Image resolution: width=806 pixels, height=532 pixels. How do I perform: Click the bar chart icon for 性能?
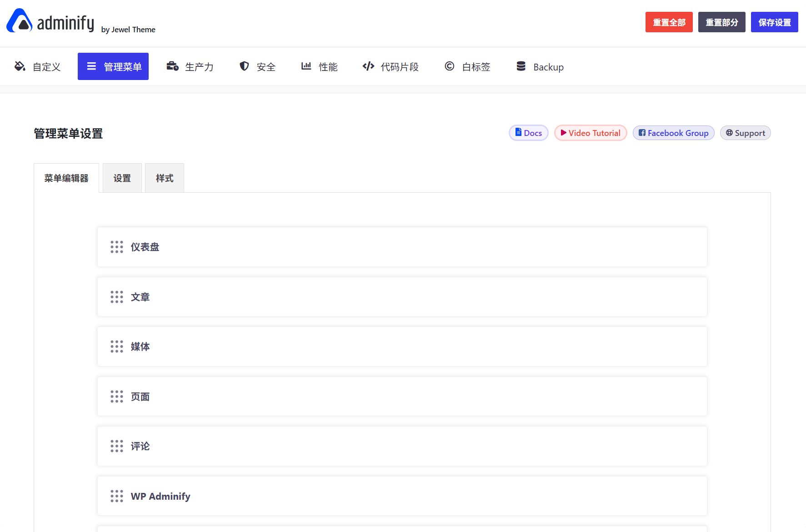(x=306, y=66)
